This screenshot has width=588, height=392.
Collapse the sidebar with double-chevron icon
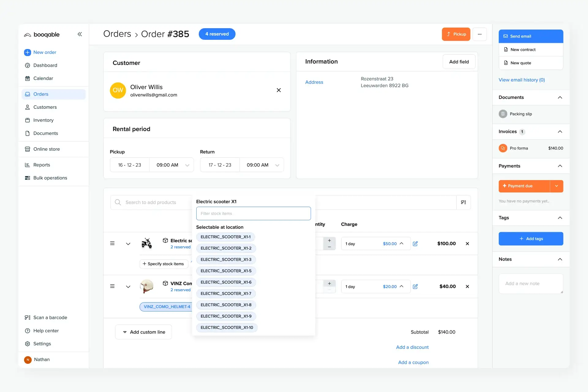[x=80, y=34]
